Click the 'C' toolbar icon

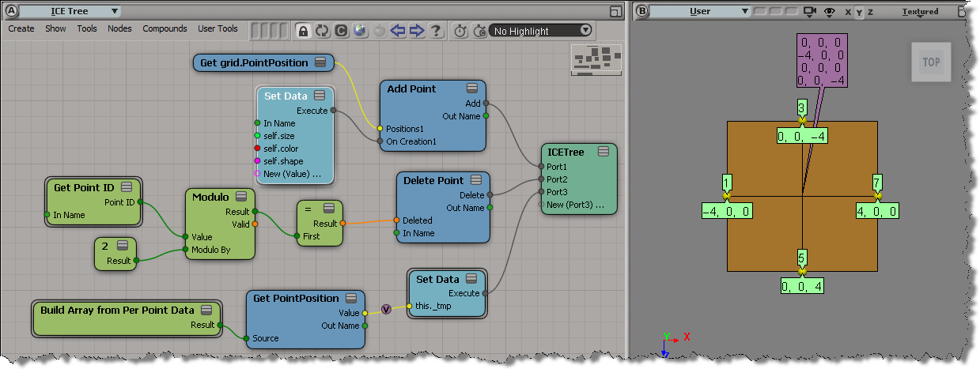341,31
